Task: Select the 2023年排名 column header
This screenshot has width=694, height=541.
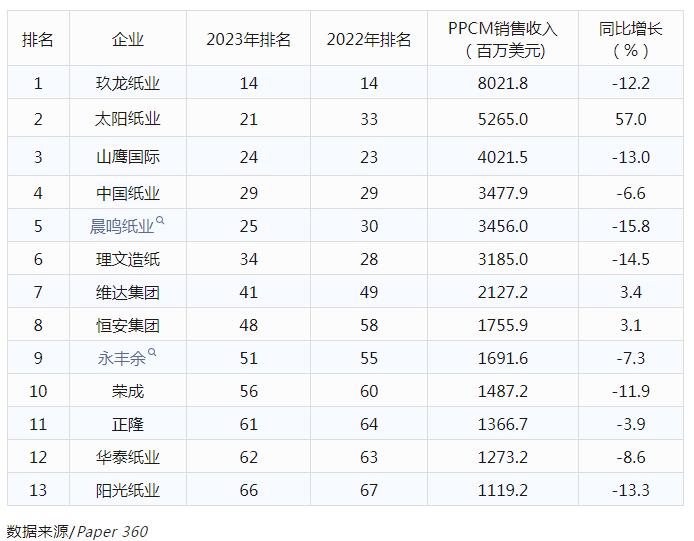Action: click(248, 39)
